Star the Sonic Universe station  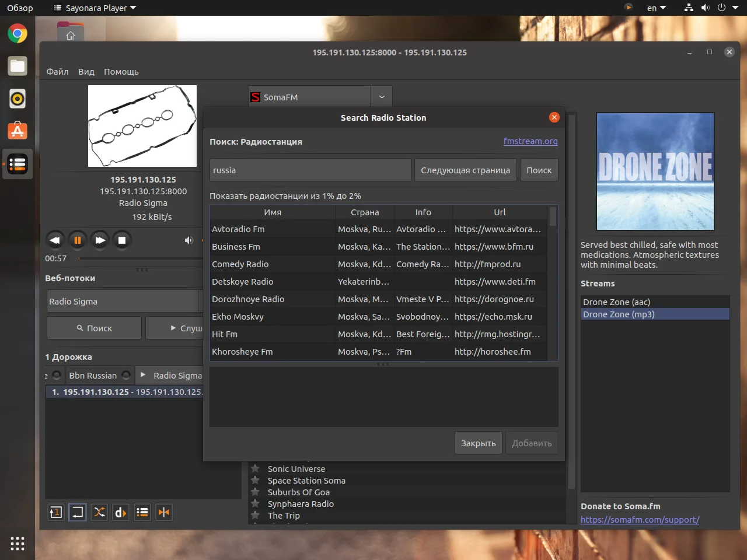click(x=255, y=468)
